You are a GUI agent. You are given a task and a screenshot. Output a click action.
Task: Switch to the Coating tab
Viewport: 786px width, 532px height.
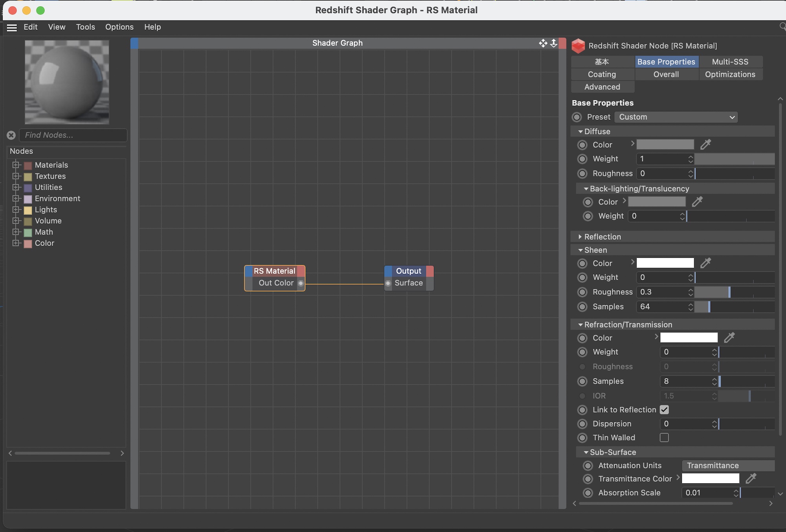[x=602, y=74]
